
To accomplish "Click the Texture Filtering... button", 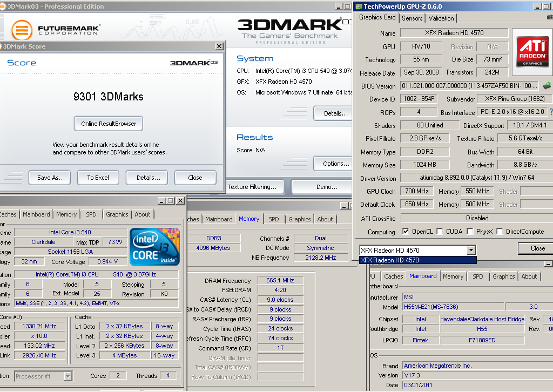I will pos(255,187).
